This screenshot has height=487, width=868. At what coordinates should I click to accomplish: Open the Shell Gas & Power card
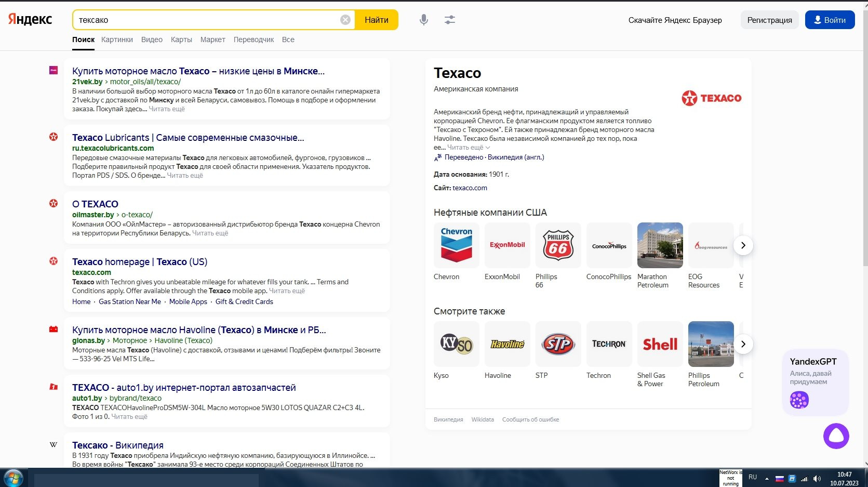(x=660, y=344)
